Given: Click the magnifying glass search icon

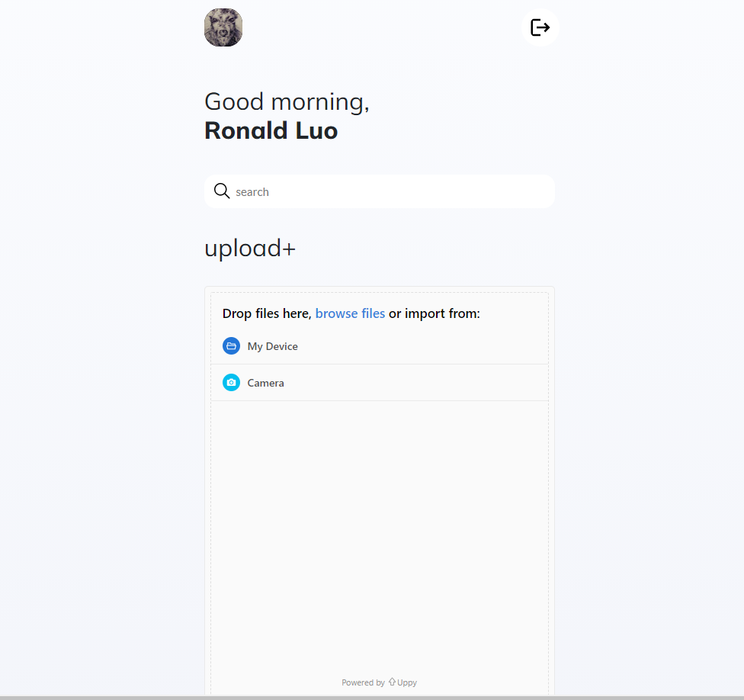Looking at the screenshot, I should click(x=222, y=191).
